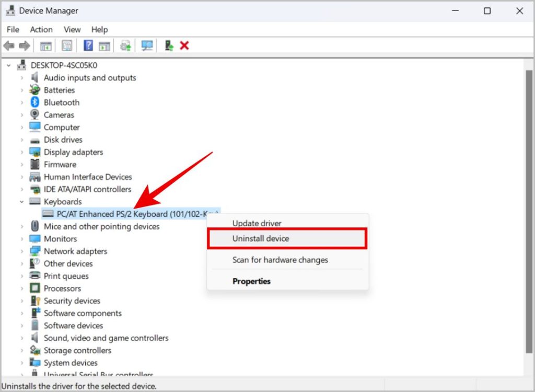The height and width of the screenshot is (392, 535).
Task: Expand Sound, video and game controllers chevron
Action: click(x=22, y=338)
